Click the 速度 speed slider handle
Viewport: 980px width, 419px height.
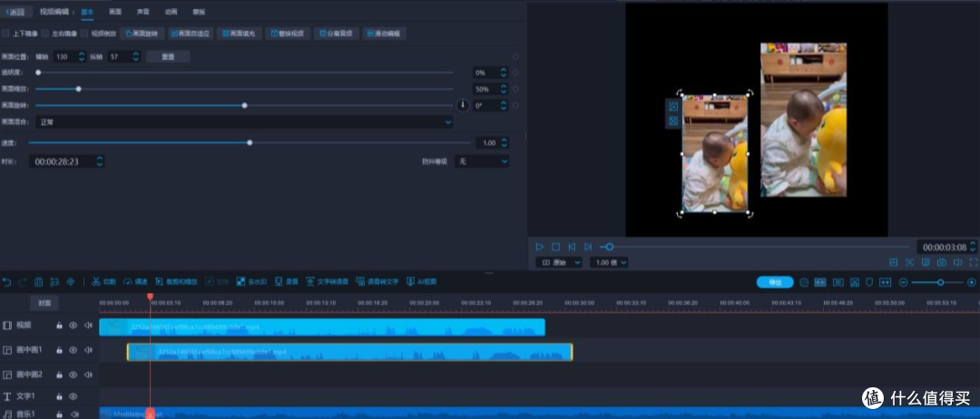point(250,143)
